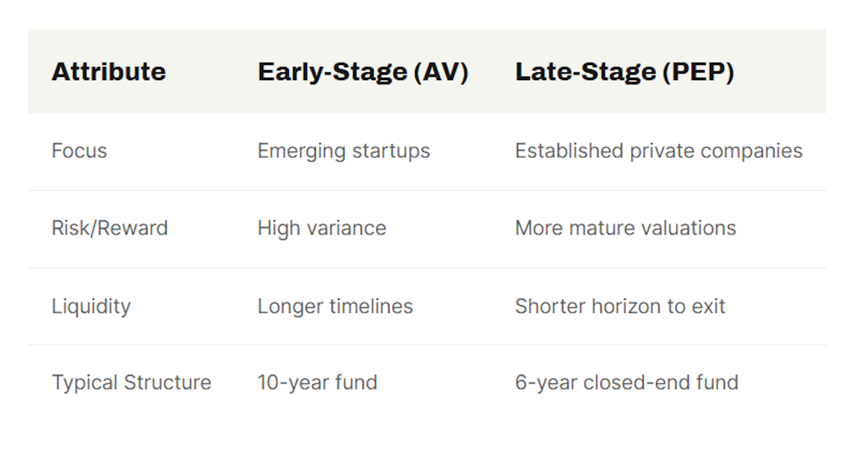Screen dimensions: 868x472
Task: Click the word (PEP) in the header
Action: [x=698, y=72]
